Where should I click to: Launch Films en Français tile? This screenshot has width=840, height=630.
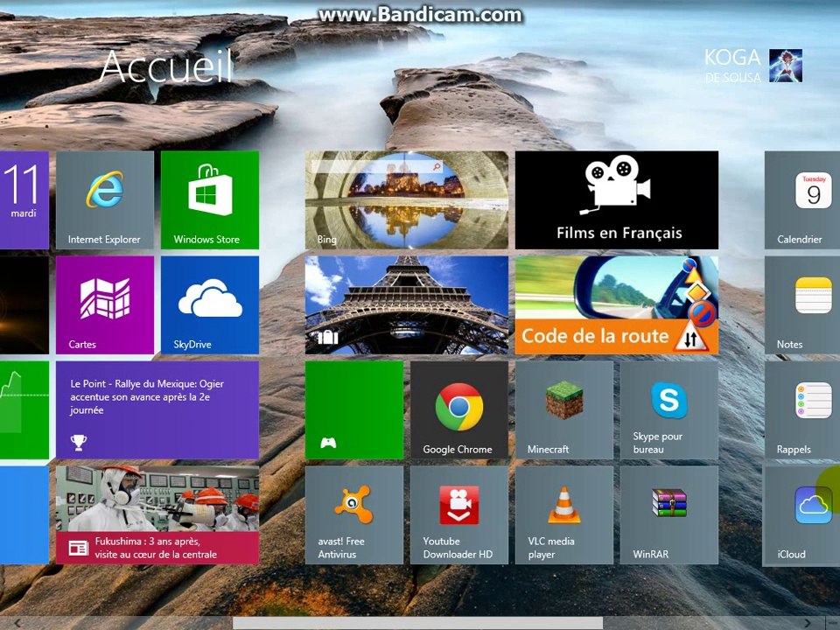[617, 199]
